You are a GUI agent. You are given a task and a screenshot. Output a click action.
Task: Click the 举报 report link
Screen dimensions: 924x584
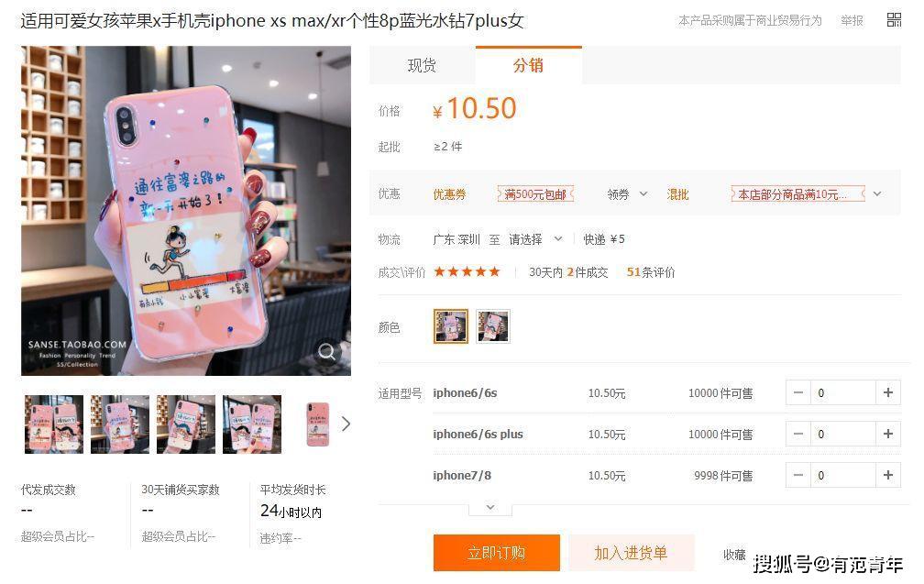pos(852,20)
